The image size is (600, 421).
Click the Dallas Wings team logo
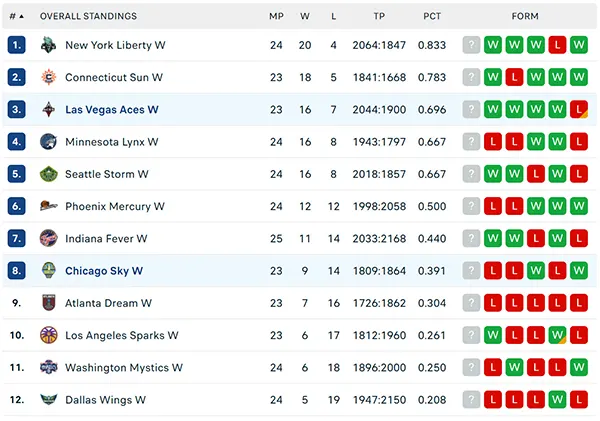(x=49, y=400)
